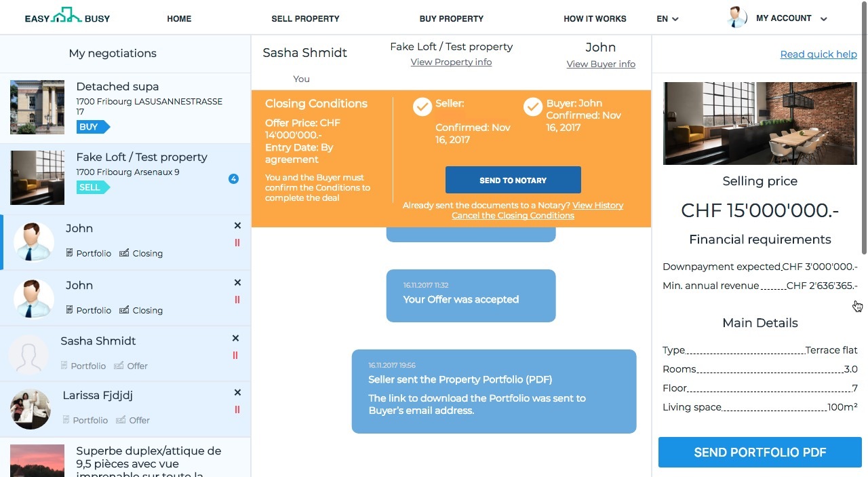Image resolution: width=868 pixels, height=477 pixels.
Task: Open the EN language dropdown
Action: (667, 19)
